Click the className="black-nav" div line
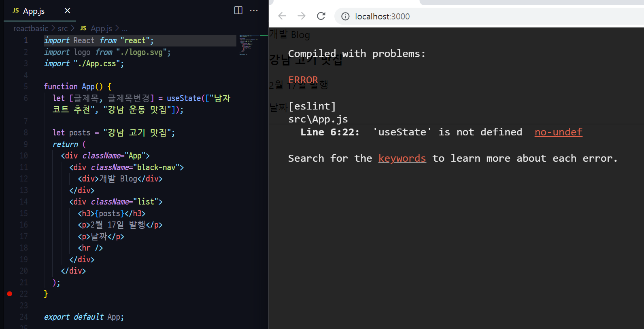Image resolution: width=644 pixels, height=329 pixels. tap(126, 167)
